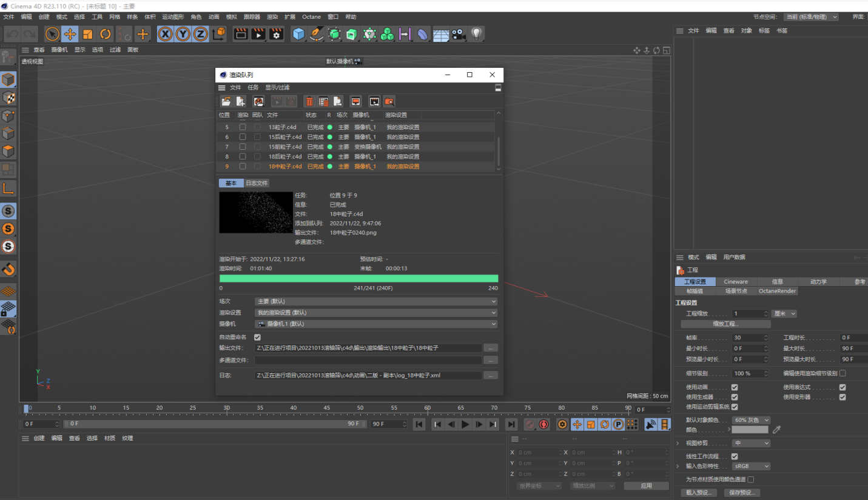
Task: Open render queue file icon
Action: pyautogui.click(x=226, y=101)
